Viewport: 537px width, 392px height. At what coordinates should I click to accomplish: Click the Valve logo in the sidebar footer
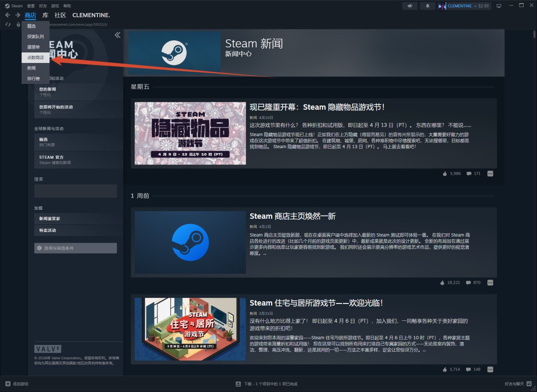[48, 349]
